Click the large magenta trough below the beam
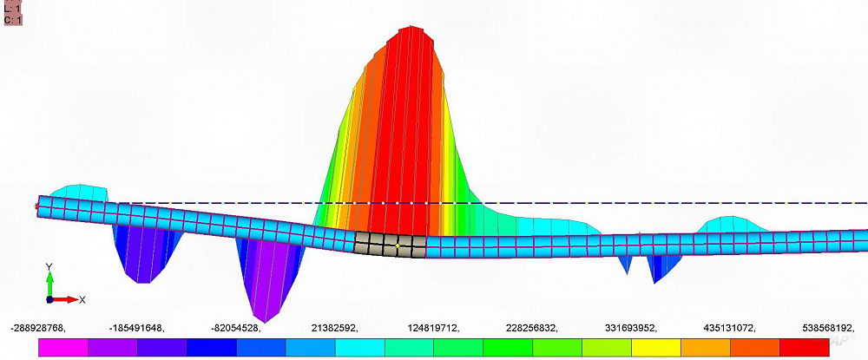The image size is (868, 360). click(x=260, y=295)
